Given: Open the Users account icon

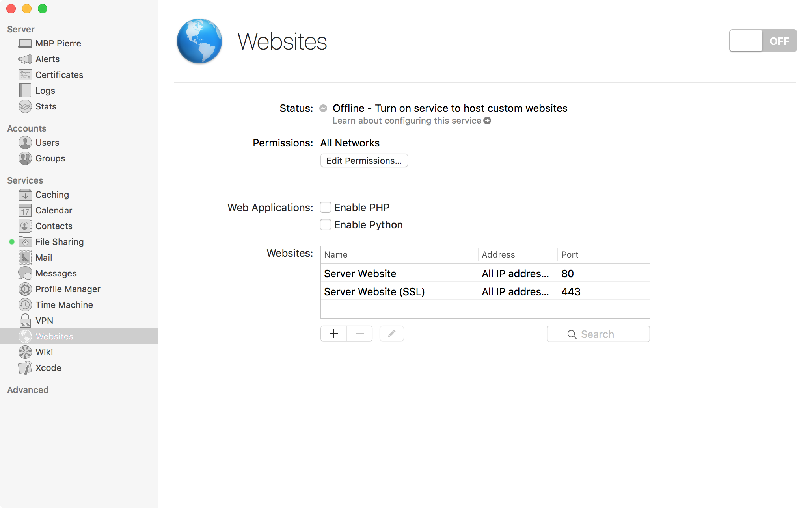Looking at the screenshot, I should point(25,143).
